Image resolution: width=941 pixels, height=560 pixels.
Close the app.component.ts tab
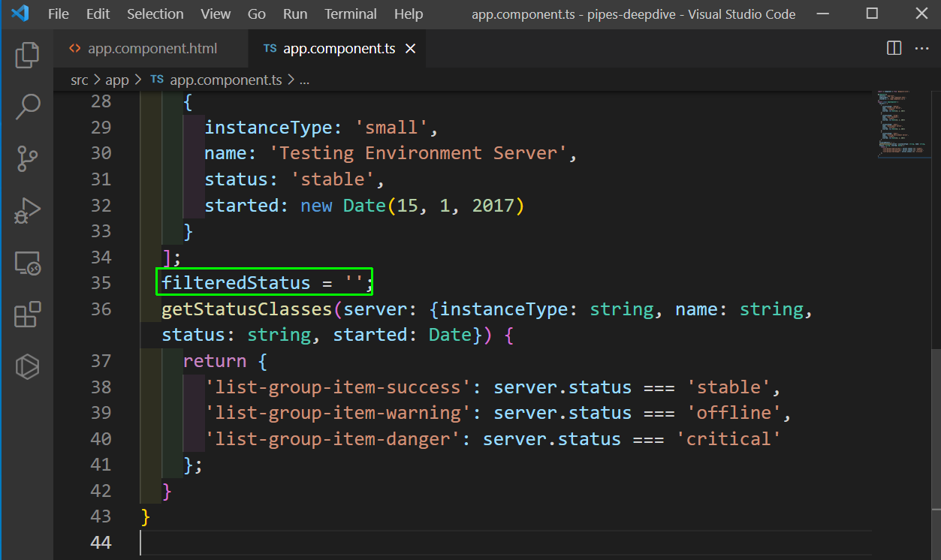click(411, 49)
